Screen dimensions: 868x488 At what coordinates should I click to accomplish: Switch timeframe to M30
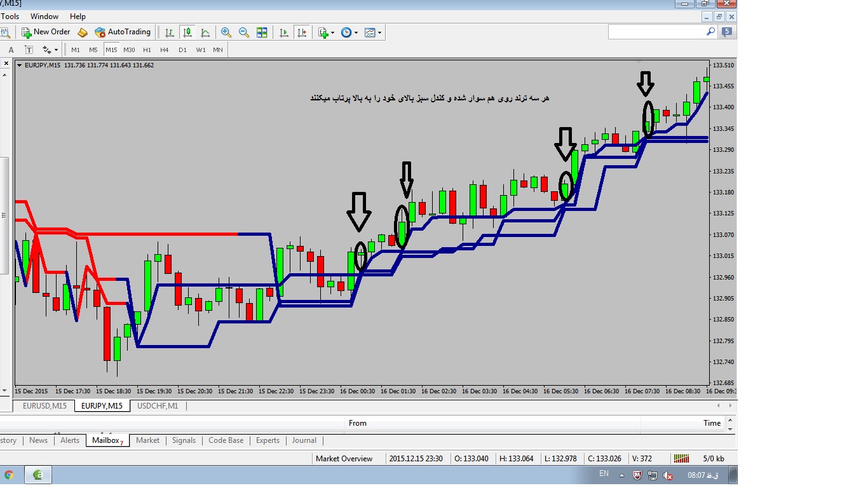point(129,50)
